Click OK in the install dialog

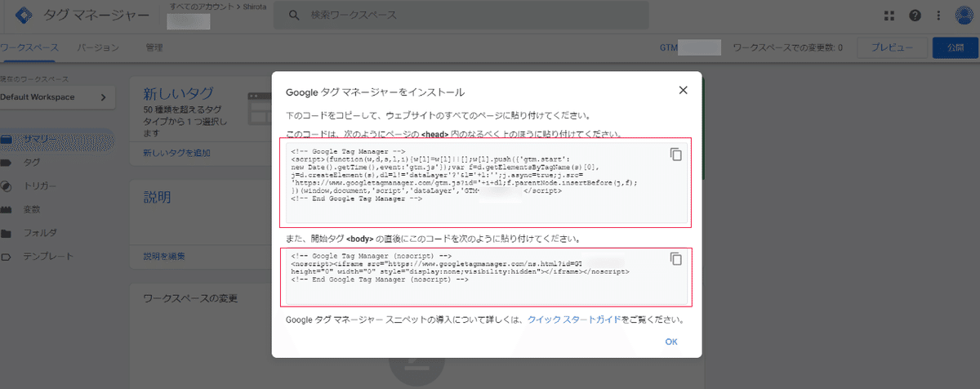[671, 342]
